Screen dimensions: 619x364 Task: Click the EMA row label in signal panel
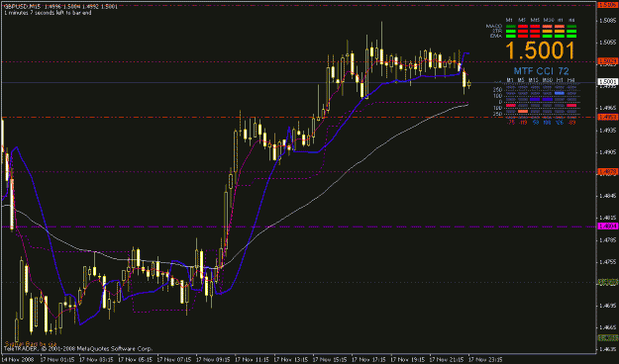coord(496,36)
